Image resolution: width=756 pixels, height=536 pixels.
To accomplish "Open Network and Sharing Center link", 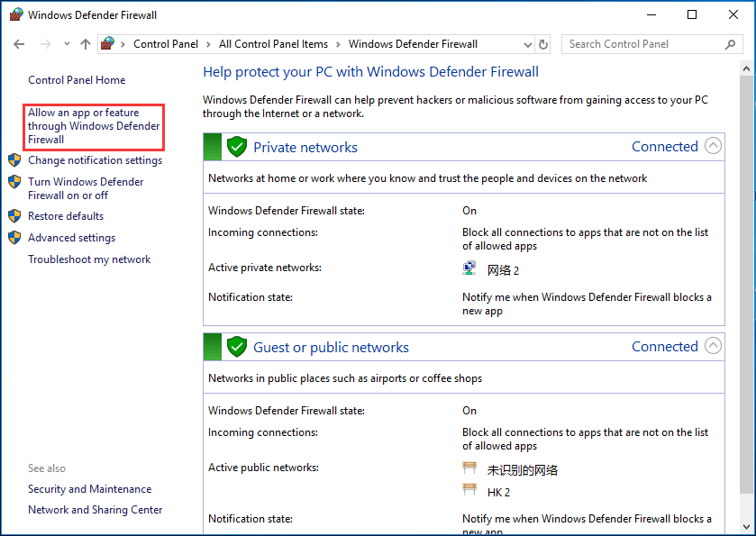I will point(95,510).
